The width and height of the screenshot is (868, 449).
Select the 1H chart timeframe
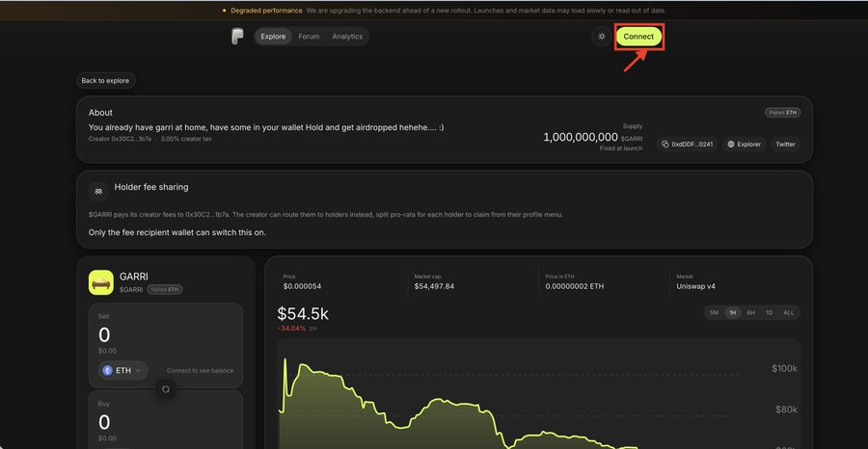click(x=732, y=313)
